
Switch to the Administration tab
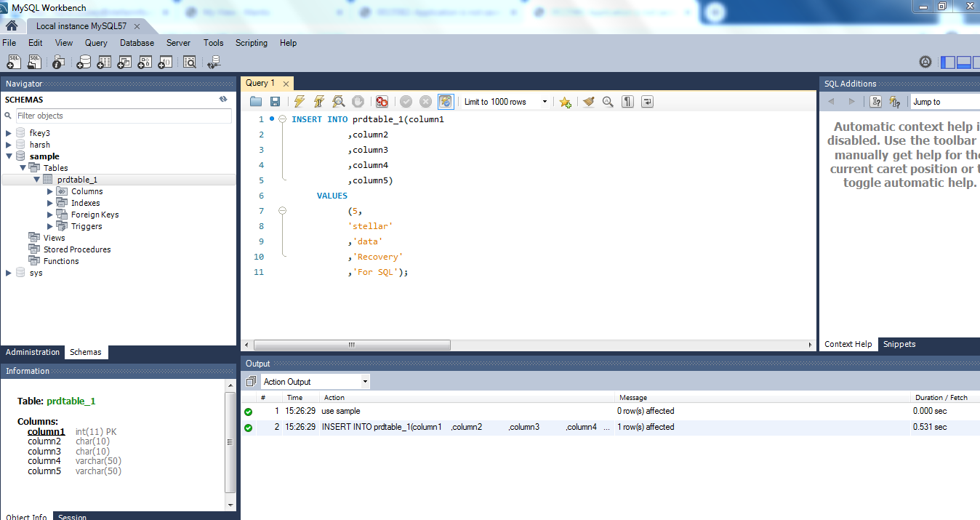33,352
